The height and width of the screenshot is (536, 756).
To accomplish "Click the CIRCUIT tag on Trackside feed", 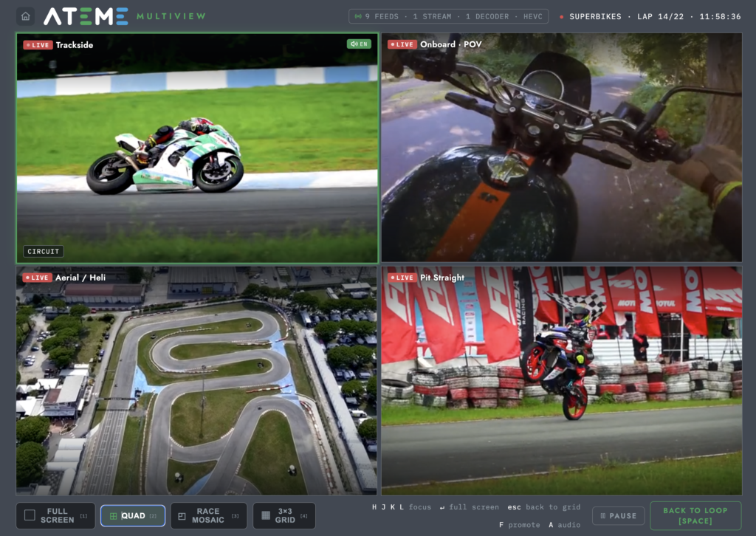I will click(44, 251).
